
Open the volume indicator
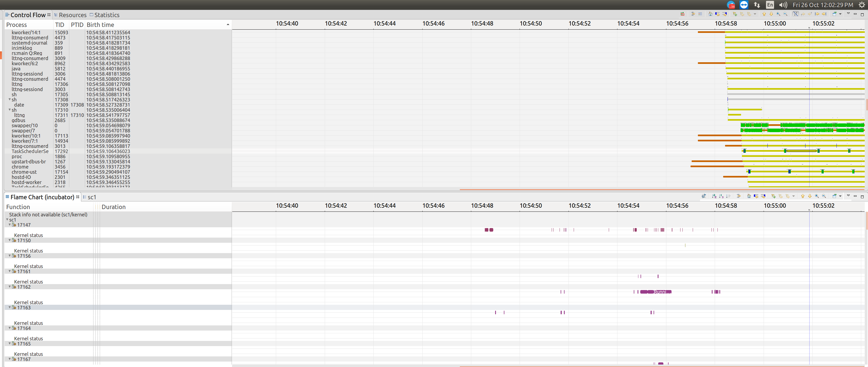(x=783, y=5)
